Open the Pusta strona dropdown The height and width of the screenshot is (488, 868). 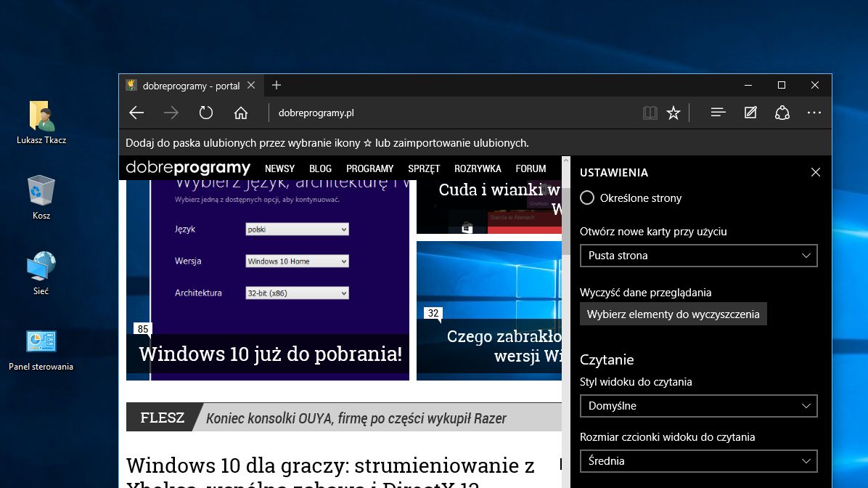[698, 256]
